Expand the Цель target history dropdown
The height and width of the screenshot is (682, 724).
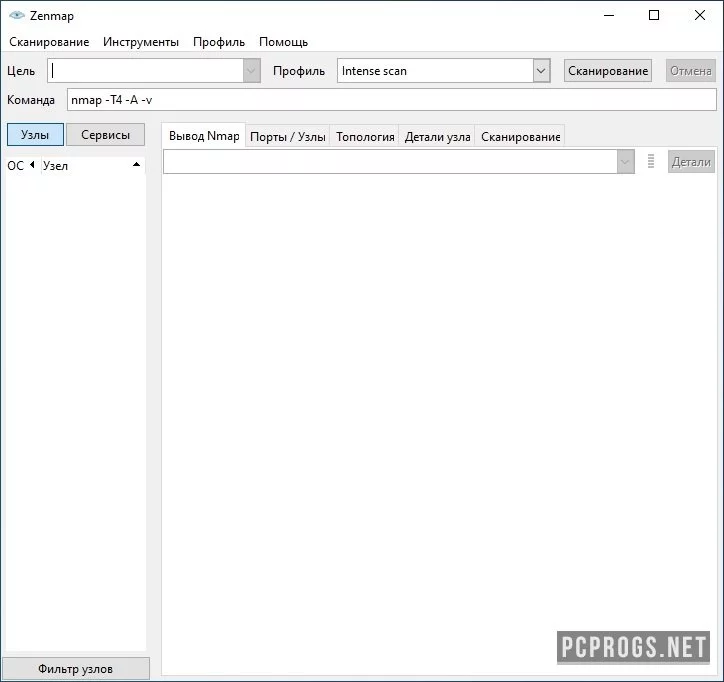(252, 71)
